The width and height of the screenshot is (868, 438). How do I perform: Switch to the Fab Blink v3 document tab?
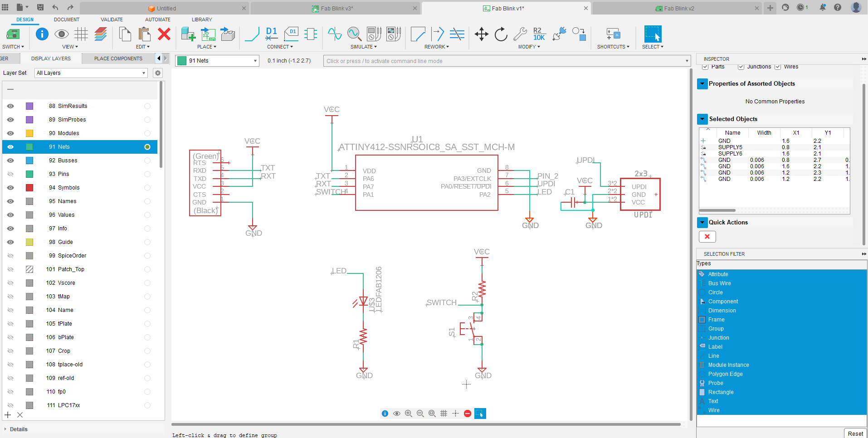(335, 8)
